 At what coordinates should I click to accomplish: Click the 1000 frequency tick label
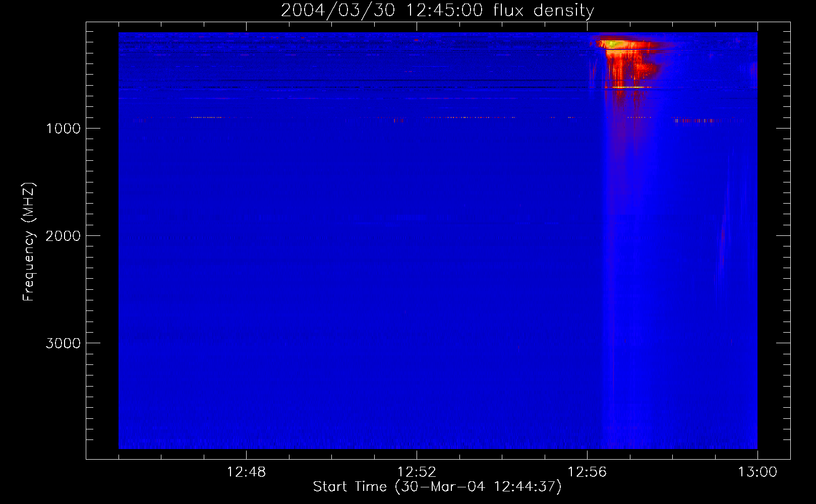(x=64, y=129)
